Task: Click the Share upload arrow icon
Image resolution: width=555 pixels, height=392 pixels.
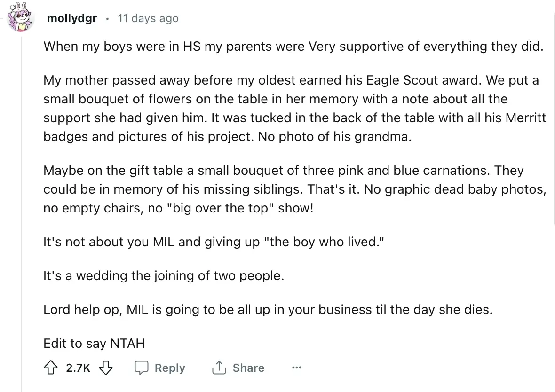Action: coord(219,368)
